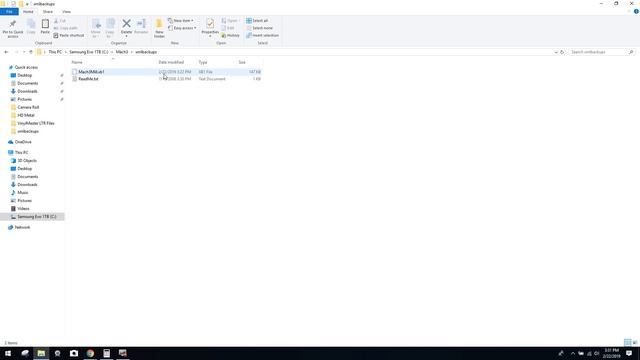
Task: Click Paste shortcut in Clipboard group
Action: pos(69,36)
